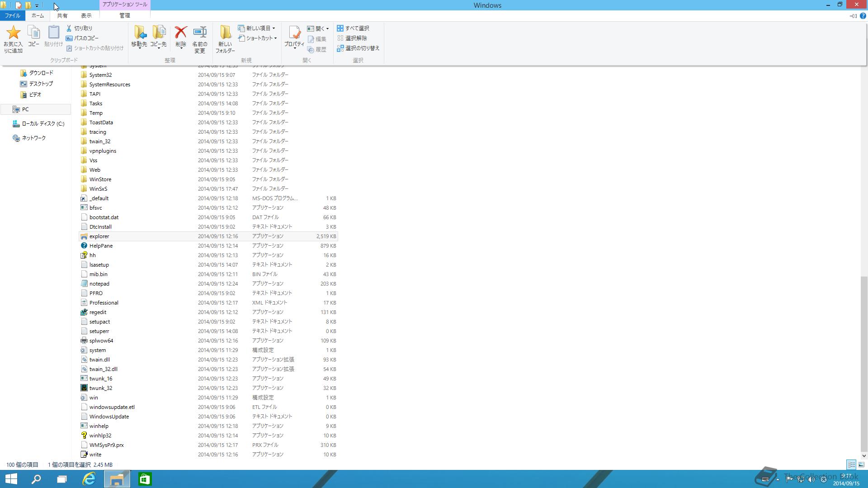Toggle the ribbon pin icon next to Help
The image size is (868, 488).
pyautogui.click(x=853, y=16)
